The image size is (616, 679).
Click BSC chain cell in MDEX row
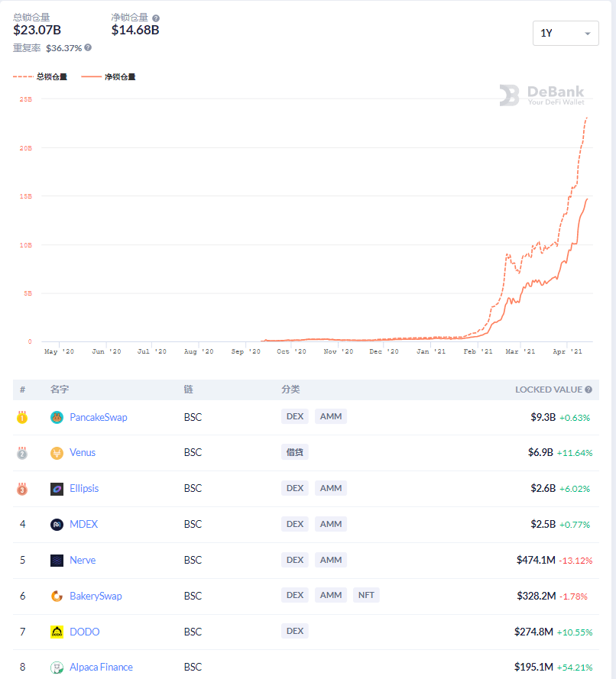[193, 525]
